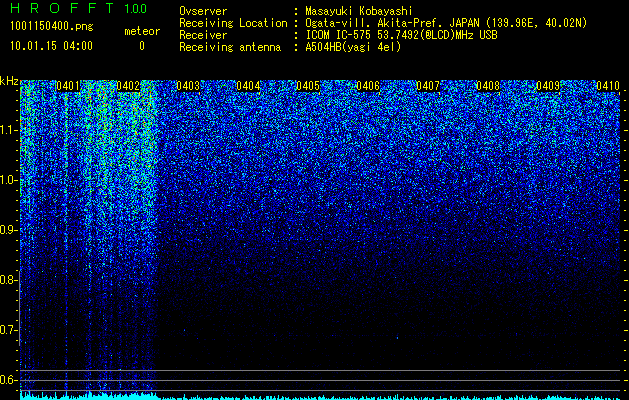The image size is (629, 400).
Task: Click the 0.6 frequency axis label
Action: click(x=9, y=380)
